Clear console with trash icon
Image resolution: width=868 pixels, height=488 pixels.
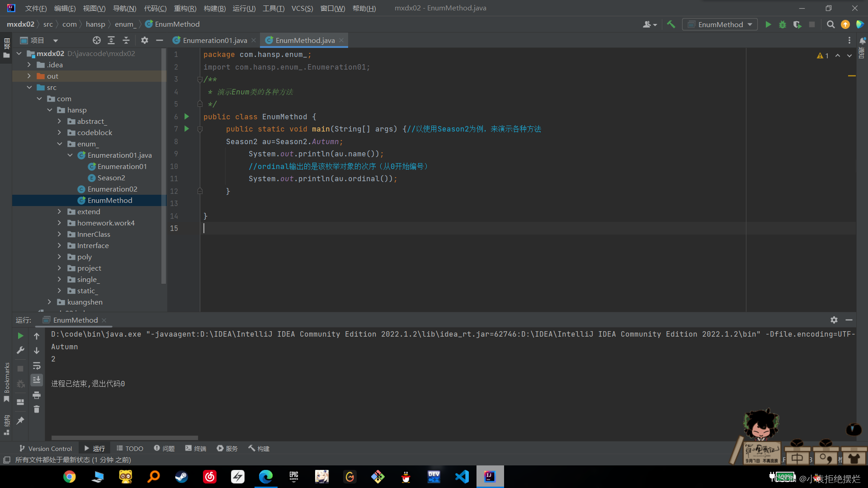37,409
